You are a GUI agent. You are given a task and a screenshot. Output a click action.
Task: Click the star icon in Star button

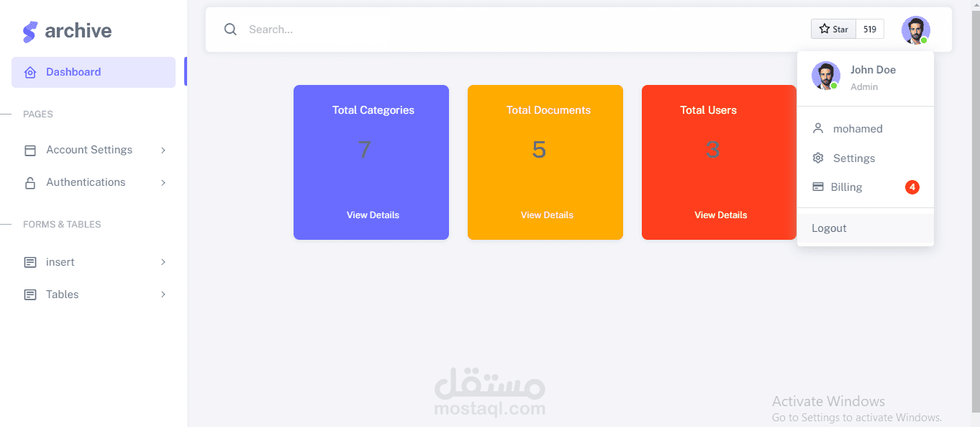tap(825, 29)
